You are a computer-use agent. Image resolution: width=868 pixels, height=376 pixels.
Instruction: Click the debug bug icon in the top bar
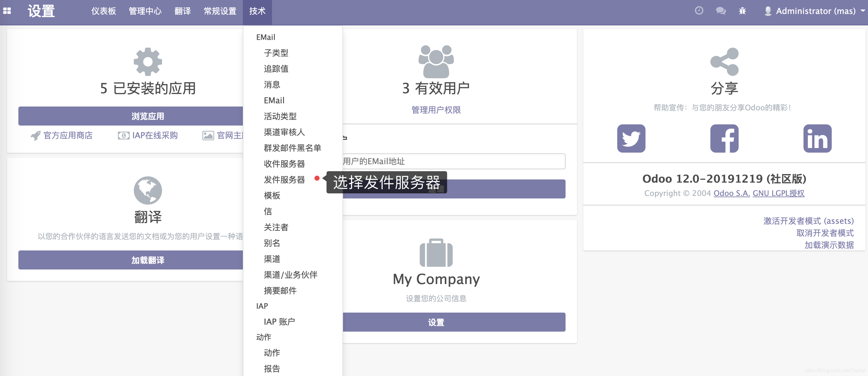tap(742, 11)
